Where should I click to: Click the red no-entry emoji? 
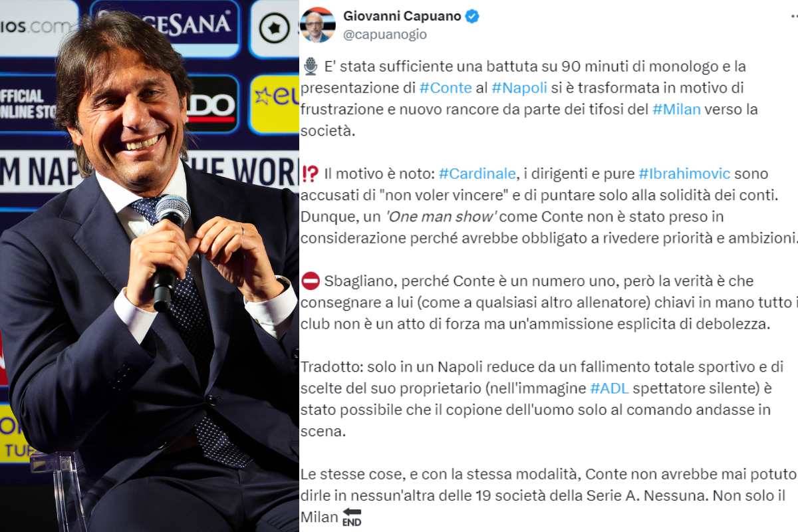(x=311, y=281)
